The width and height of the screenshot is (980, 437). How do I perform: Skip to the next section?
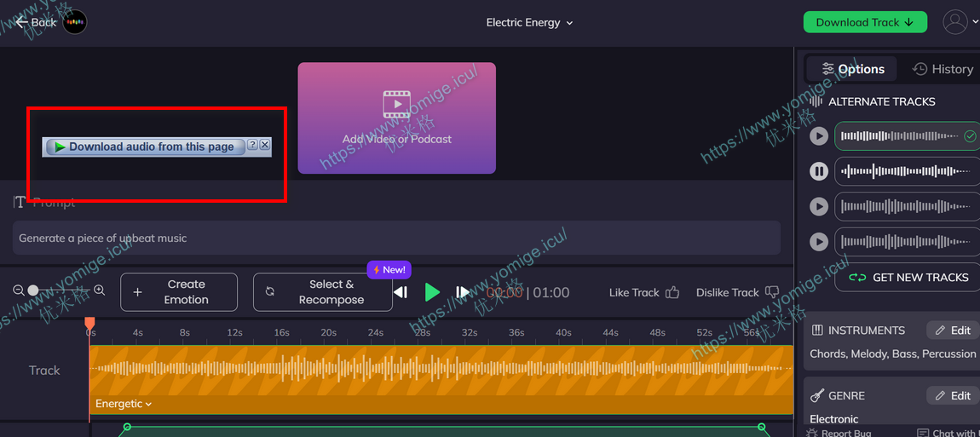pos(463,292)
